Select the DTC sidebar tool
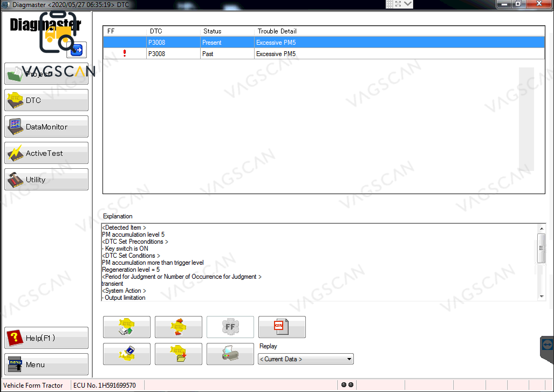 click(x=46, y=100)
